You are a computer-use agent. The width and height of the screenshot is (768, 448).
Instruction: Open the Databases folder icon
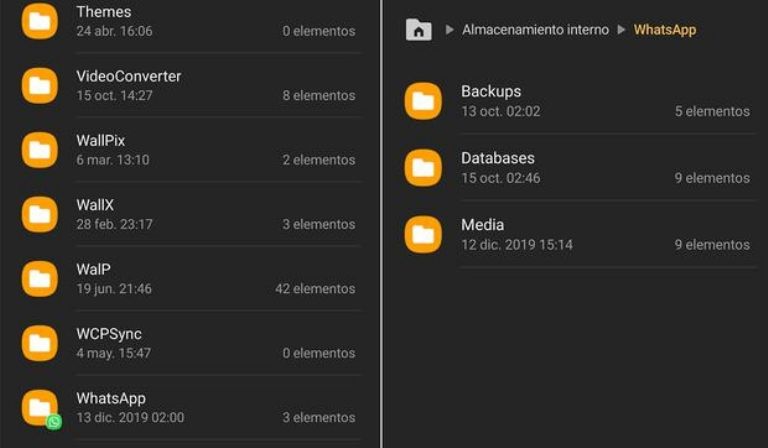(x=423, y=167)
